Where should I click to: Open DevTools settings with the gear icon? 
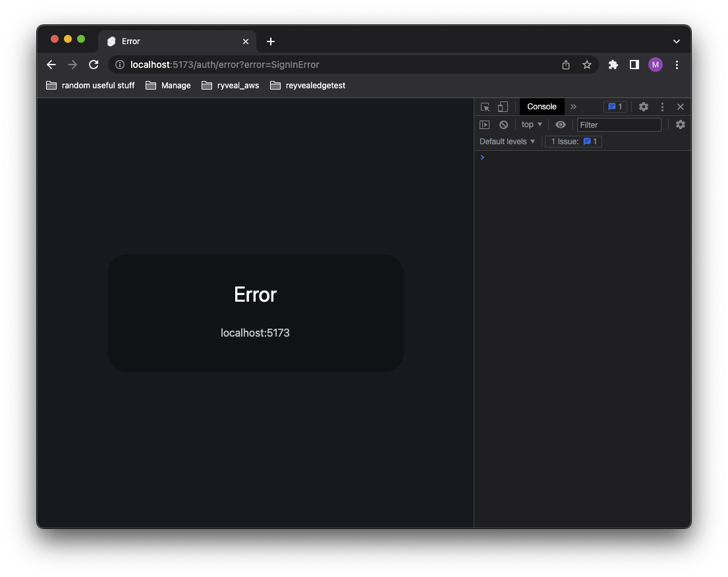[x=643, y=106]
